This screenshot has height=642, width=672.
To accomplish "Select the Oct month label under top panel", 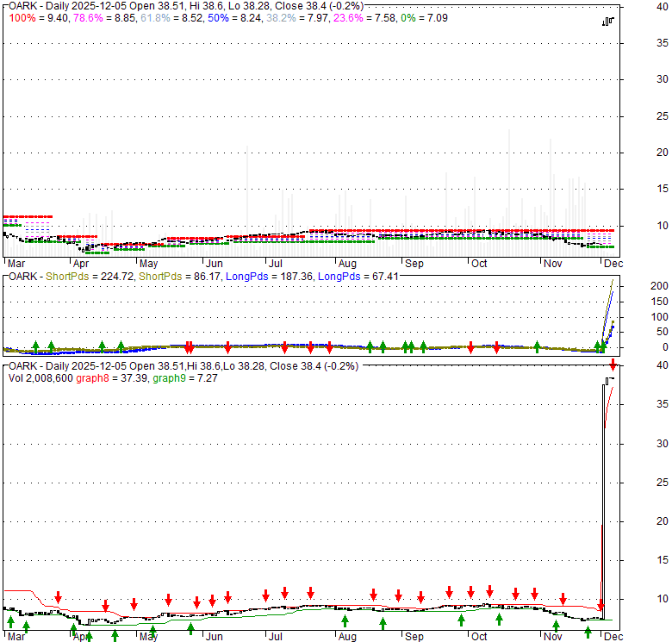I will pyautogui.click(x=479, y=264).
